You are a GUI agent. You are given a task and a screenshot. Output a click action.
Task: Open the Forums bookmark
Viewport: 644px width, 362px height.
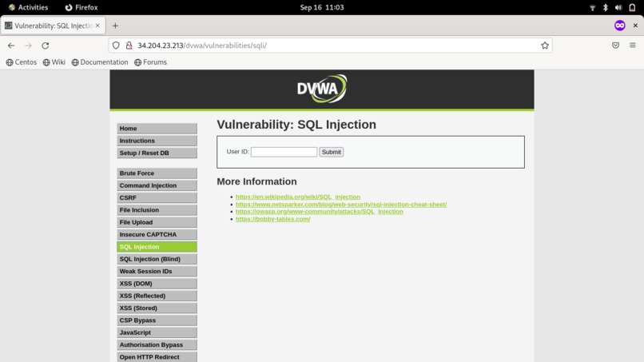150,62
